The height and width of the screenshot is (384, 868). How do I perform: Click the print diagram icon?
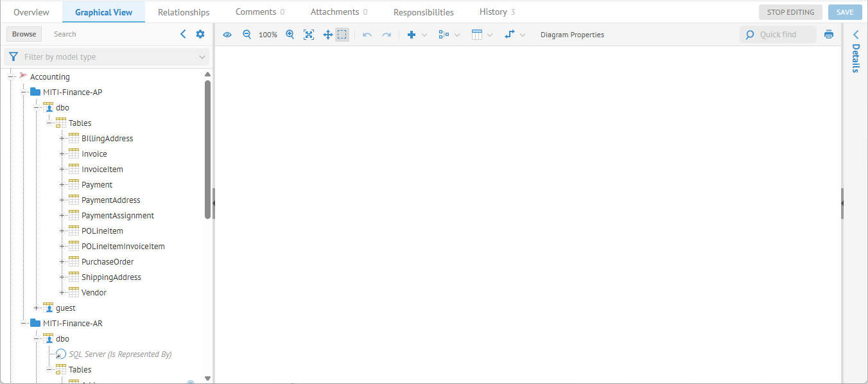tap(829, 35)
